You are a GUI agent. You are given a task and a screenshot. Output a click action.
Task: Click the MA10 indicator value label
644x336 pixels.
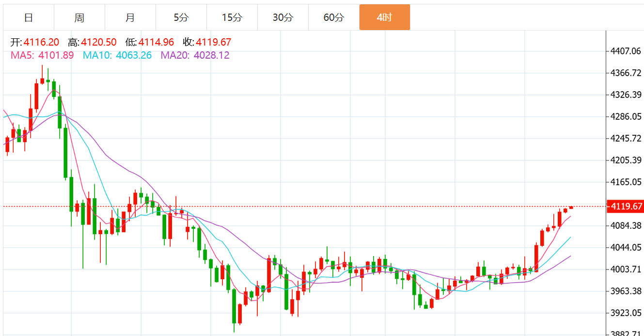[x=117, y=55]
